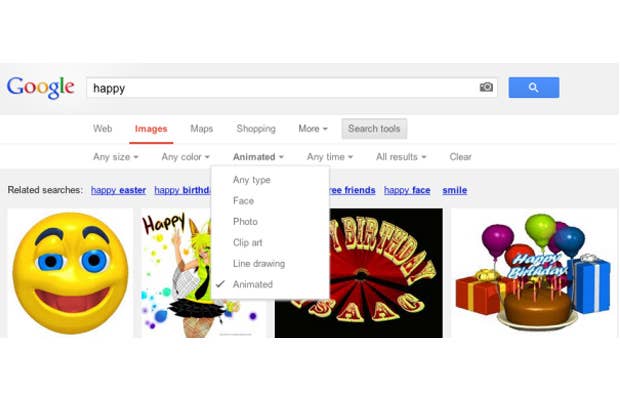
Task: Open the happy easter related search
Action: pyautogui.click(x=118, y=190)
